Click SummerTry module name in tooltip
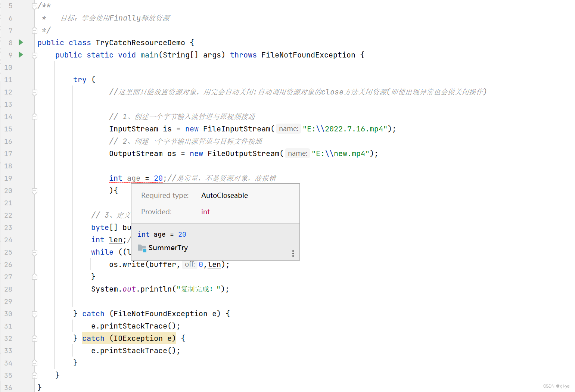 168,248
